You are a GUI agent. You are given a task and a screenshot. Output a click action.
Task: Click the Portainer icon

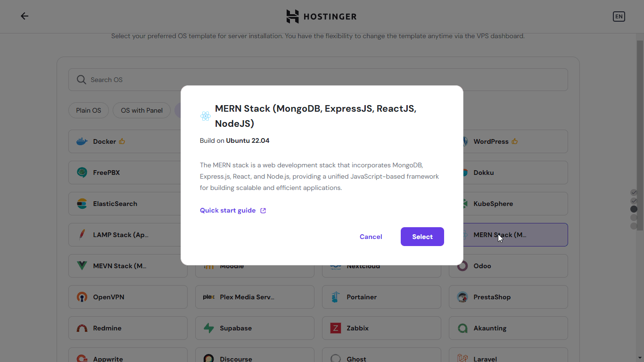336,297
